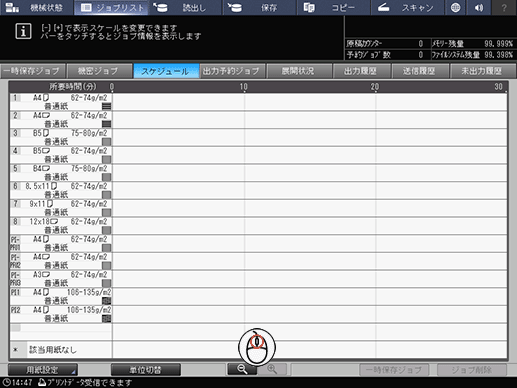Viewport: 517px width, 388px height.
Task: Switch to スキャン scan mode
Action: [x=407, y=8]
